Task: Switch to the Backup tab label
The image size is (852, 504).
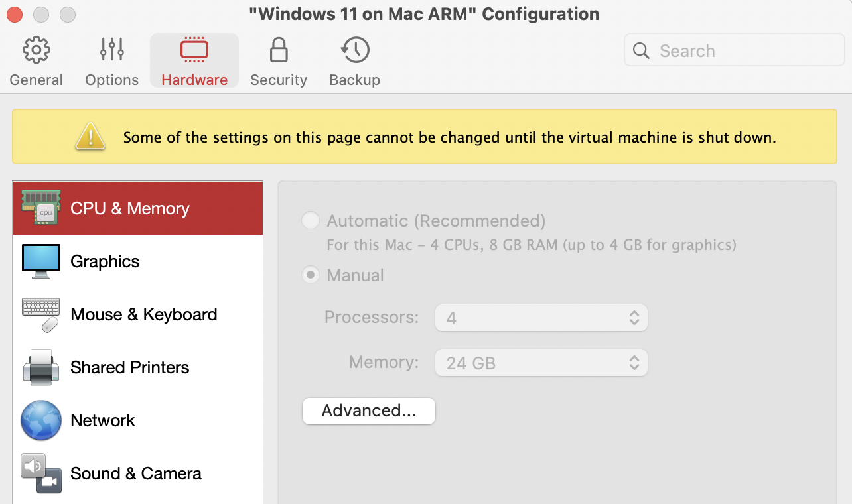Action: point(355,80)
